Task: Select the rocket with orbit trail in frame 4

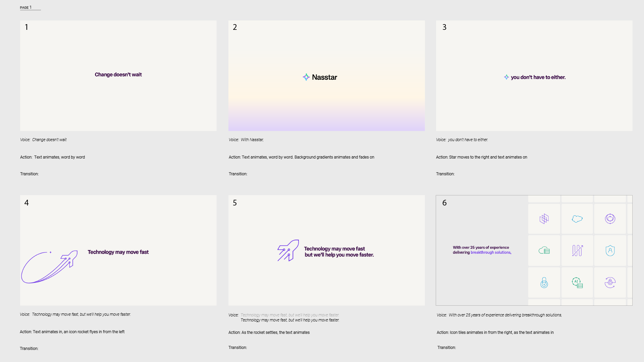Action: tap(49, 266)
